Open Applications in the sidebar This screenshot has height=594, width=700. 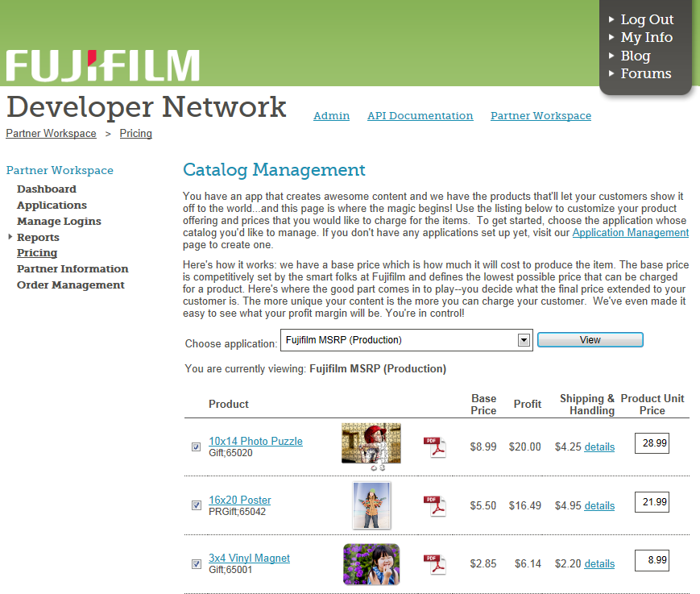click(x=52, y=205)
